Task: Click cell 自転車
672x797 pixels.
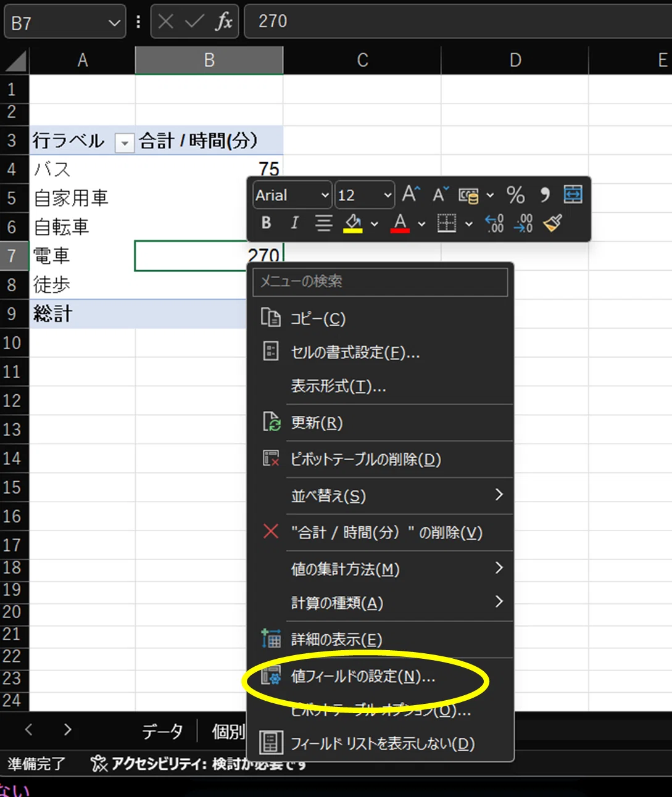Action: coord(82,227)
